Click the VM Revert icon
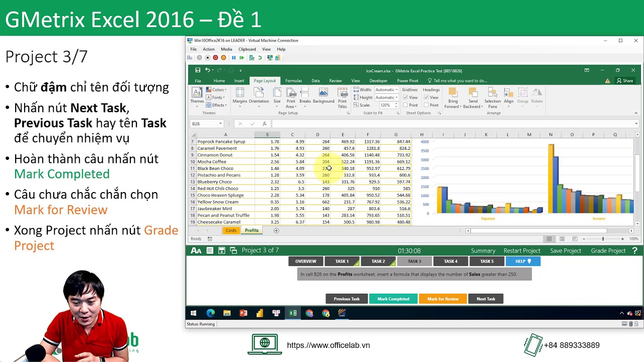 pyautogui.click(x=260, y=58)
